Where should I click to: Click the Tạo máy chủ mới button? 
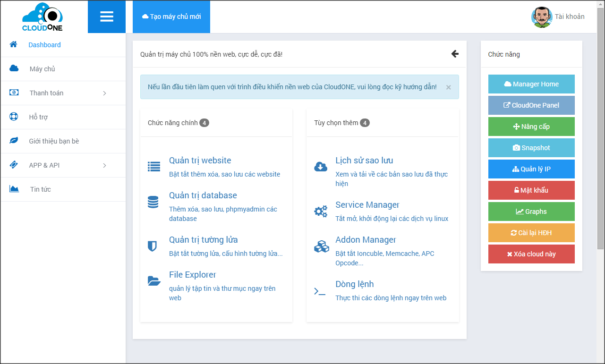tap(171, 17)
